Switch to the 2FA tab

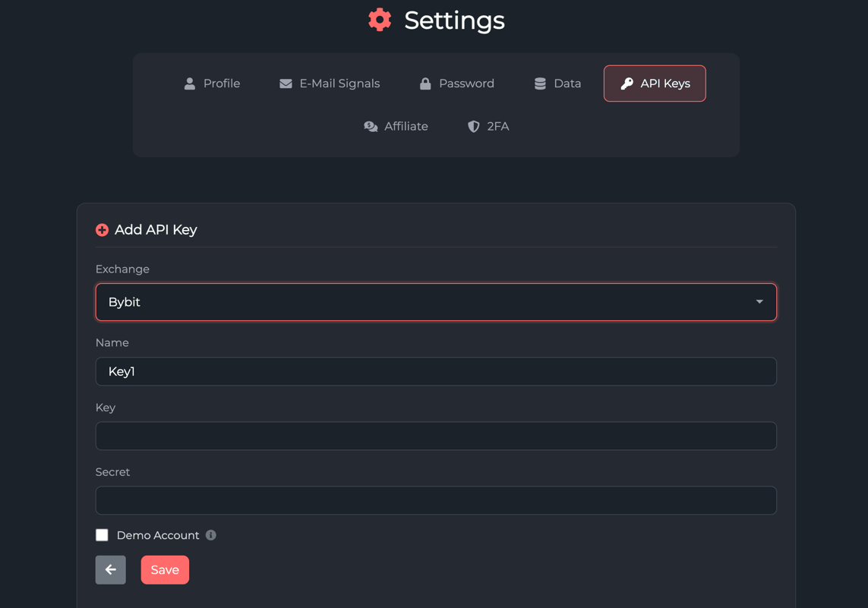coord(488,127)
